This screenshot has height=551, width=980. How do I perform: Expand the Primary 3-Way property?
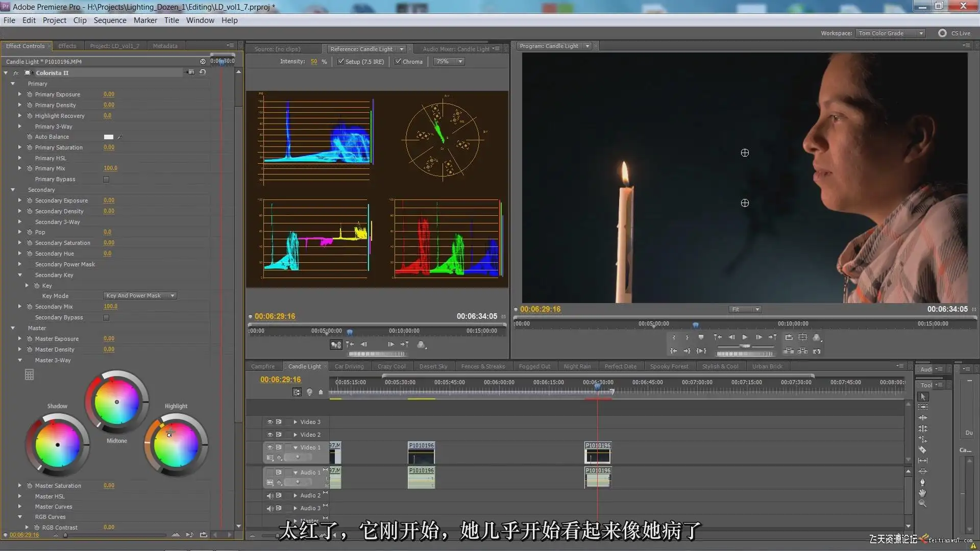(x=20, y=126)
